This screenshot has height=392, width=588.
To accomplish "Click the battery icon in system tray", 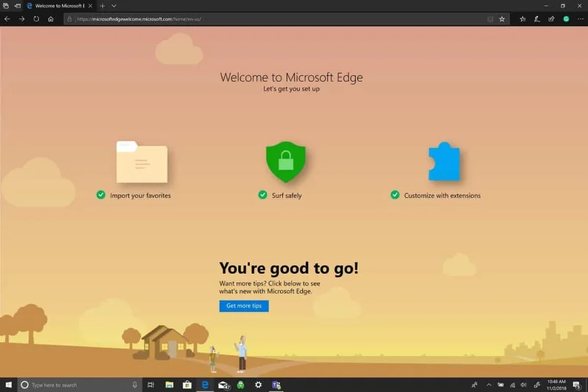I will coord(501,385).
